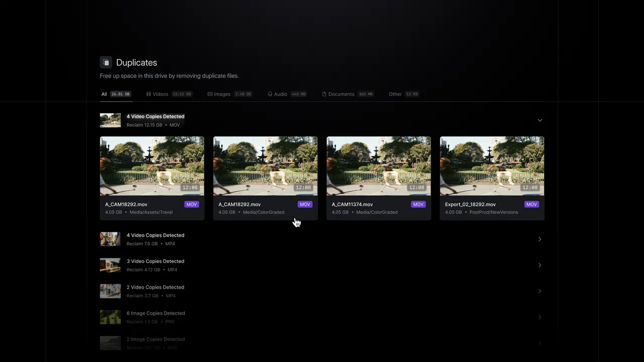Switch to the Audio tab
Image resolution: width=644 pixels, height=362 pixels.
point(287,94)
